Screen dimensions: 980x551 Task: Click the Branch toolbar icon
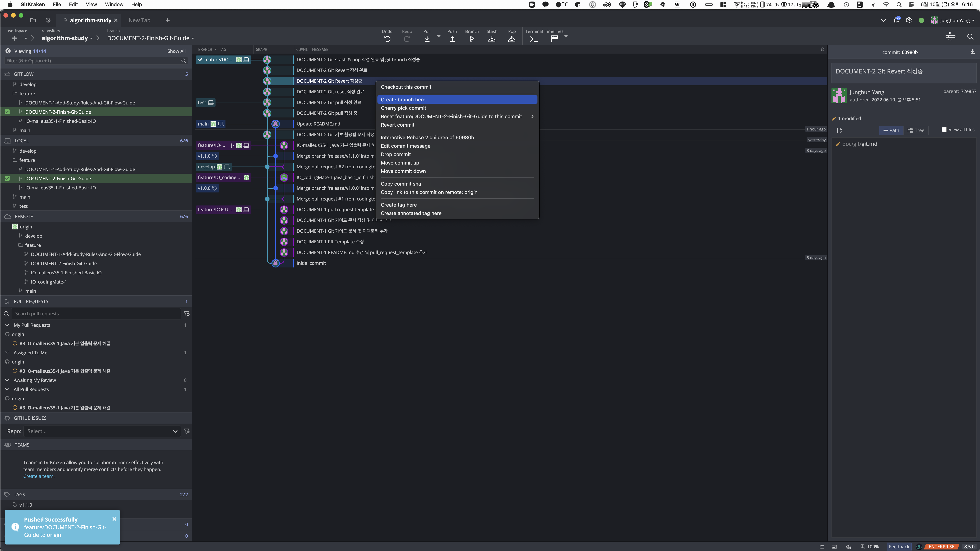pos(472,39)
